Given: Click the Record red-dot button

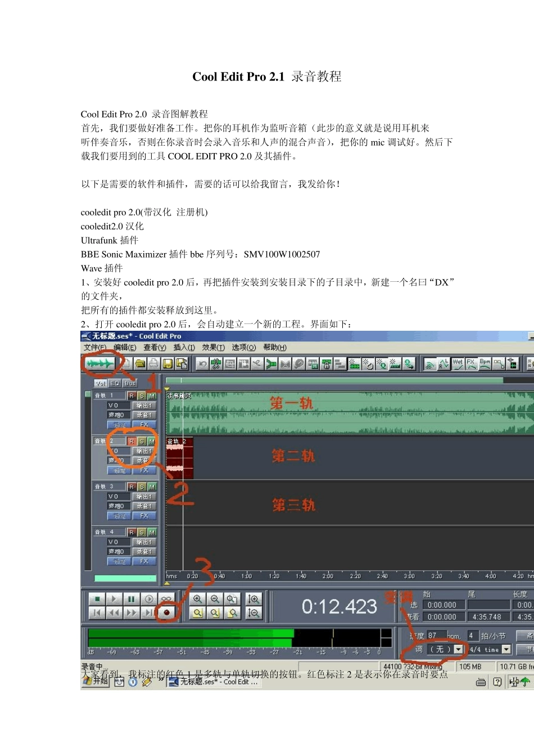Looking at the screenshot, I should 166,613.
